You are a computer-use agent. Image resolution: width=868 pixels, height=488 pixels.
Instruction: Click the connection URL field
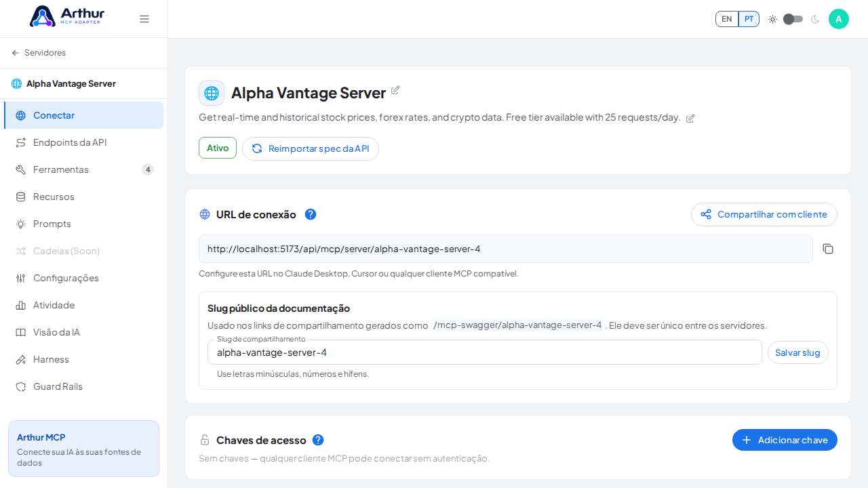[506, 249]
